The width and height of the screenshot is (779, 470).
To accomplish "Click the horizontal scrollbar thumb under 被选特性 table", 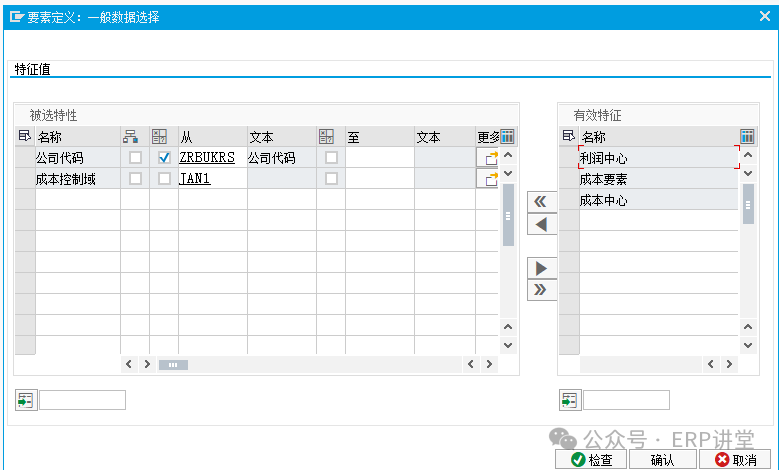I will [173, 365].
